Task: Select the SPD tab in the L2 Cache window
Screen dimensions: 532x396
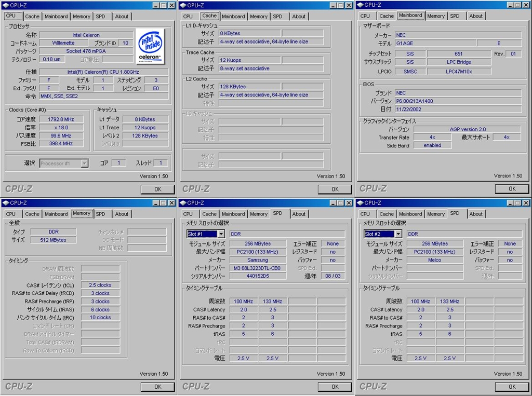Action: (277, 16)
